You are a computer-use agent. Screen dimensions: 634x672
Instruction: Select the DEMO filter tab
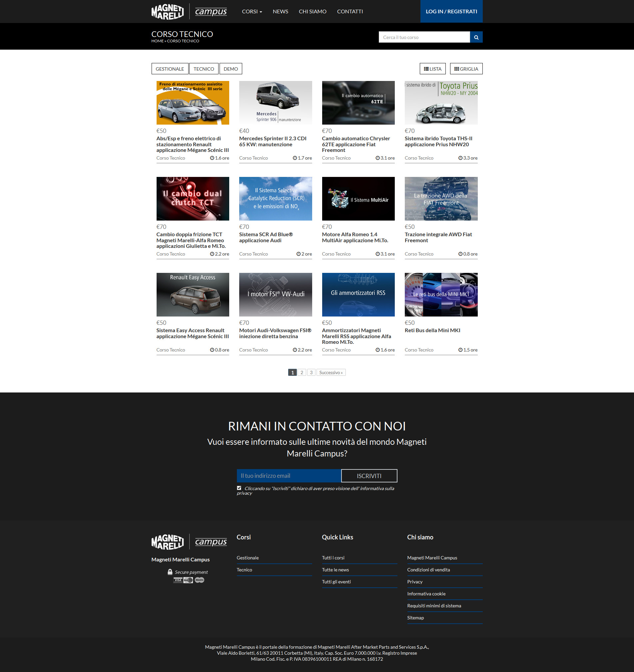coord(231,69)
